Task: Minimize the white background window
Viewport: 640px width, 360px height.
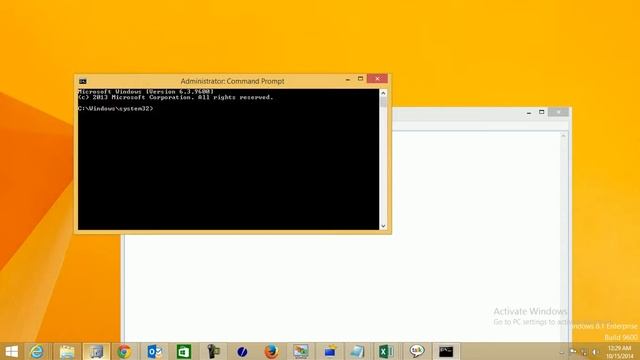Action: [x=529, y=113]
